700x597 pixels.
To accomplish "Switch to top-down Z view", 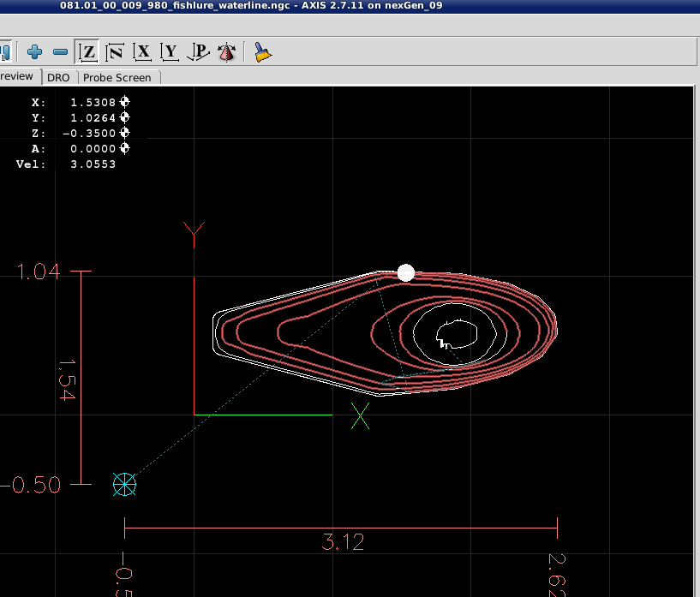I will point(87,52).
